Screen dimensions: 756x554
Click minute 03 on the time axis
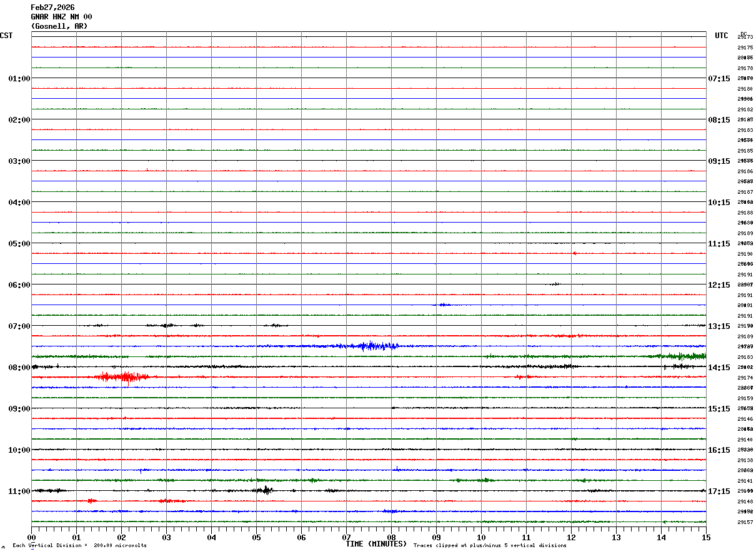pyautogui.click(x=166, y=537)
